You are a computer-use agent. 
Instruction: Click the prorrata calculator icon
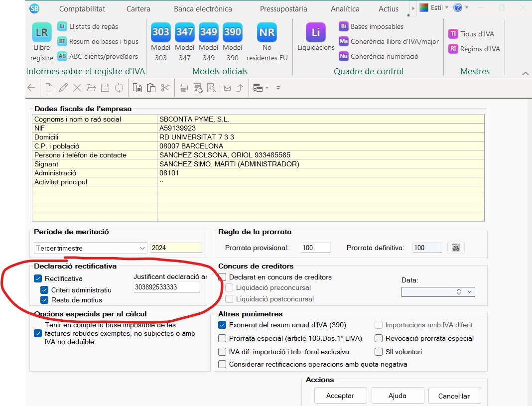pos(455,248)
